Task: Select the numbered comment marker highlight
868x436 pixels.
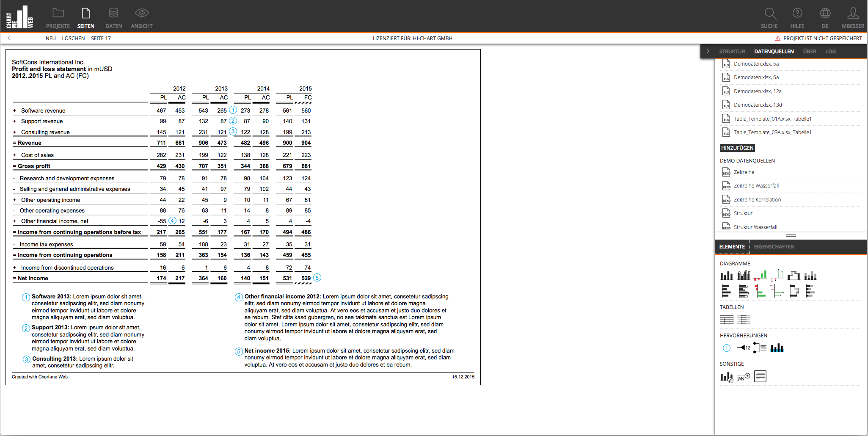Action: coord(726,348)
